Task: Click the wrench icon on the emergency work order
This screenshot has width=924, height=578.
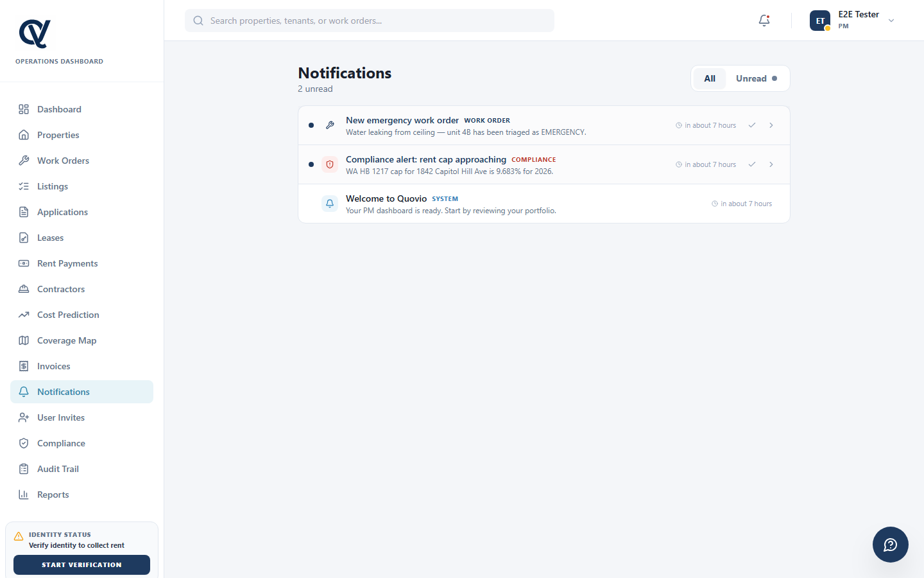Action: click(x=330, y=125)
